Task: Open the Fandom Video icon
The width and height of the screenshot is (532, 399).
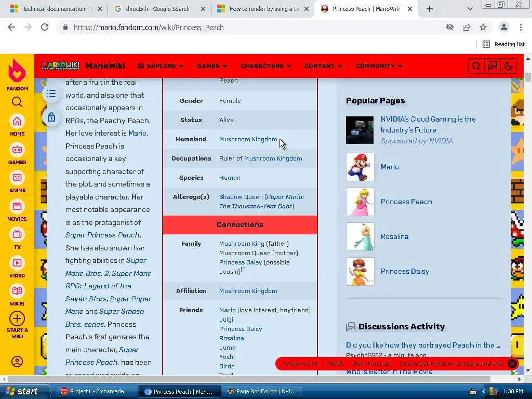Action: 17,263
